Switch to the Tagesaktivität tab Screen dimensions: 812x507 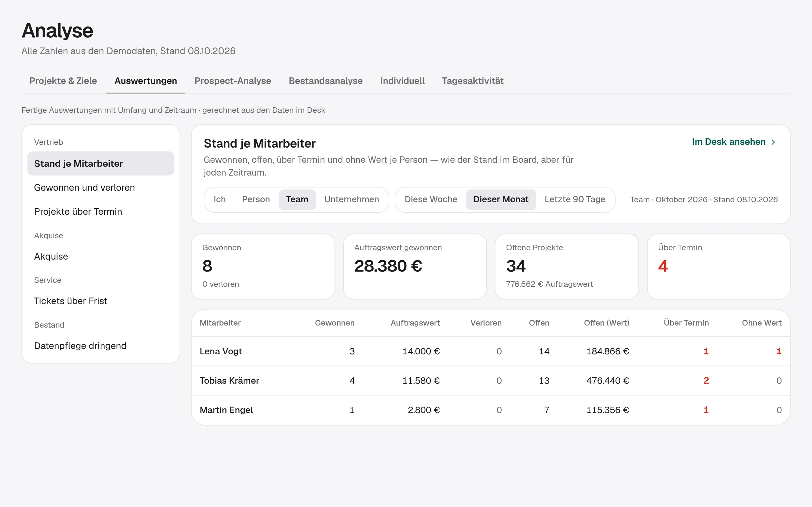point(472,81)
